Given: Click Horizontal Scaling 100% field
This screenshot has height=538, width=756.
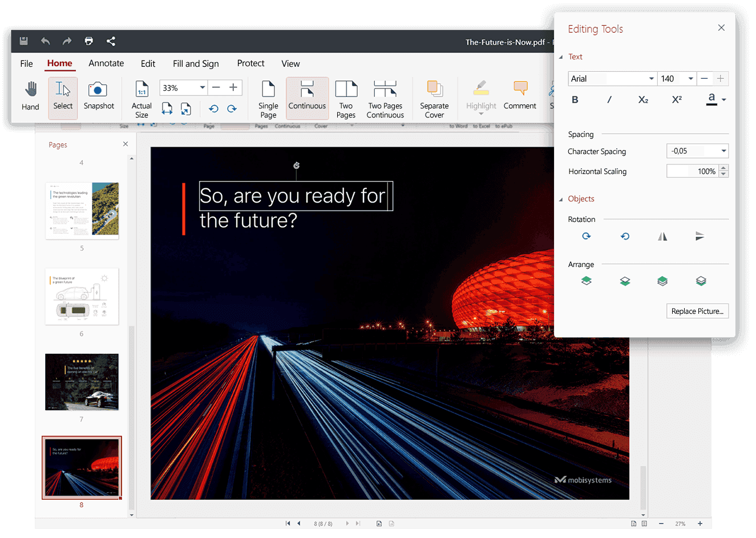Looking at the screenshot, I should [x=693, y=171].
